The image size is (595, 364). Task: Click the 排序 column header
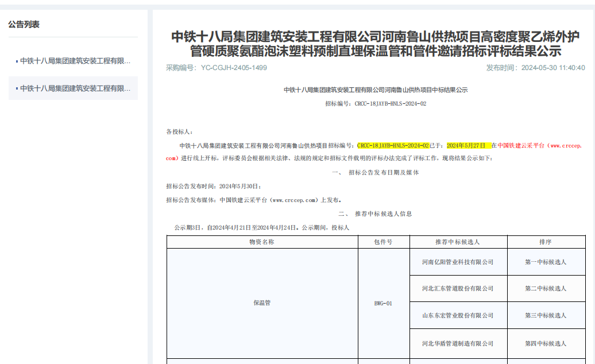click(x=546, y=242)
